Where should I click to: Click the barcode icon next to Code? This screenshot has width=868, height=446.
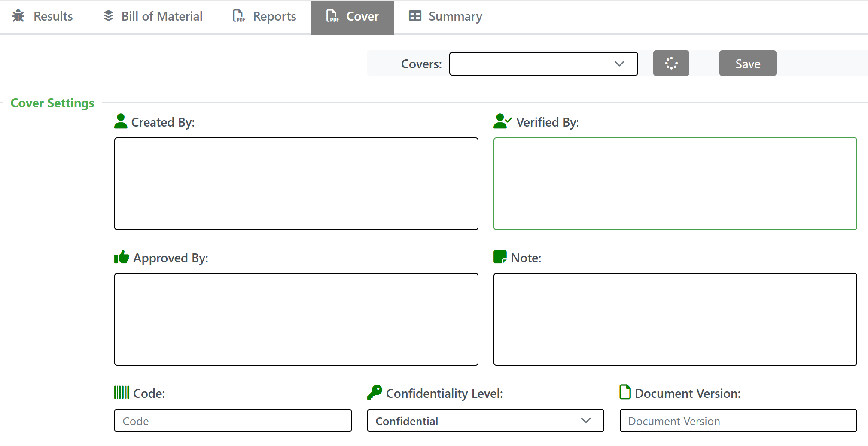click(122, 392)
